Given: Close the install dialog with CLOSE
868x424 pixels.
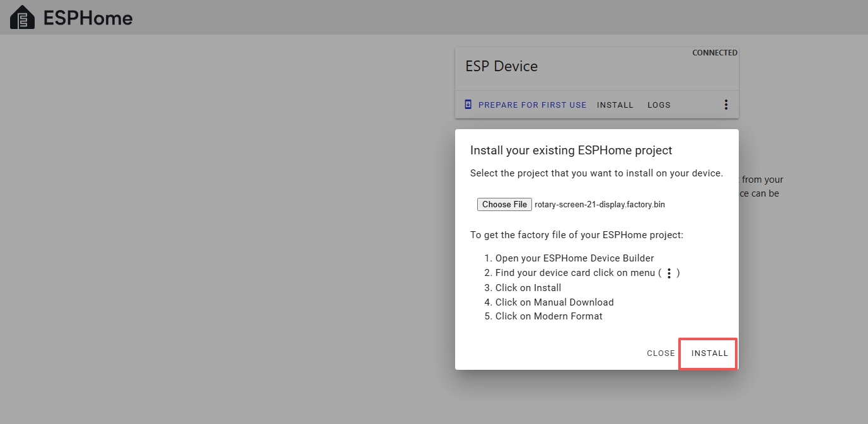Looking at the screenshot, I should pyautogui.click(x=661, y=353).
